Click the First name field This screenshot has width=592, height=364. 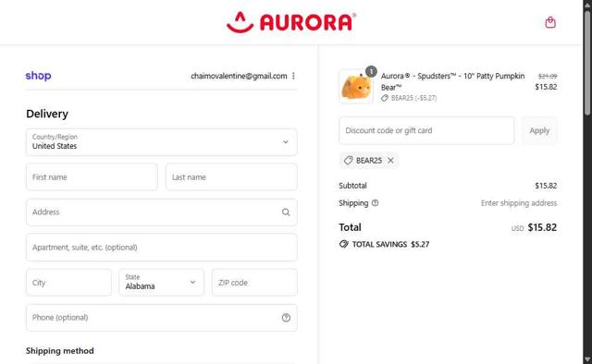pos(92,176)
